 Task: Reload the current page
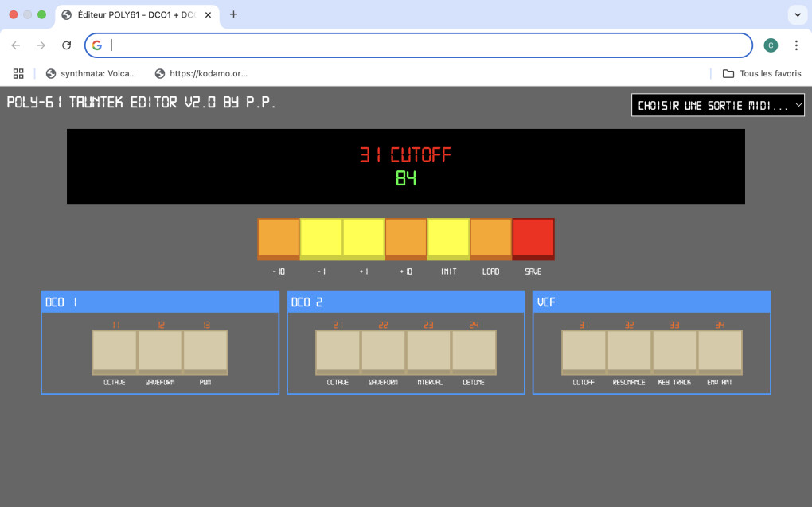point(66,45)
